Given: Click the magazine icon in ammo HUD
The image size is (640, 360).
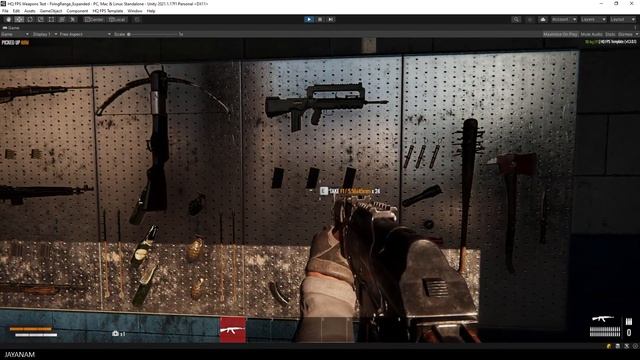Looking at the screenshot, I should (629, 322).
